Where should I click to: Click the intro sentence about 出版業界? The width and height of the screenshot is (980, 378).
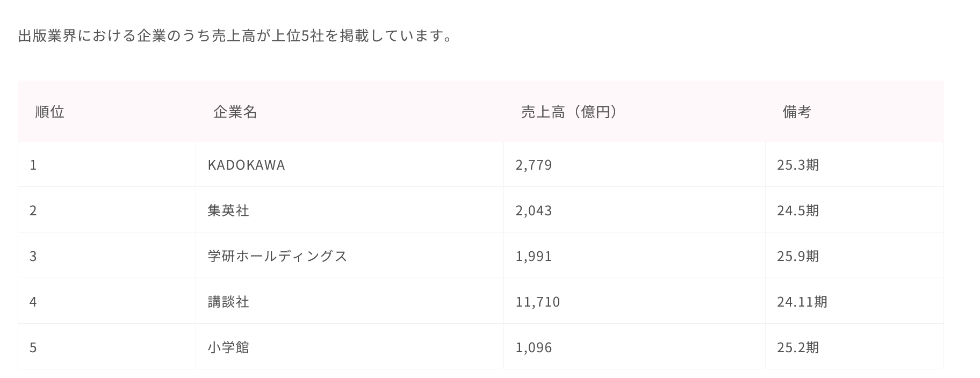(x=235, y=36)
